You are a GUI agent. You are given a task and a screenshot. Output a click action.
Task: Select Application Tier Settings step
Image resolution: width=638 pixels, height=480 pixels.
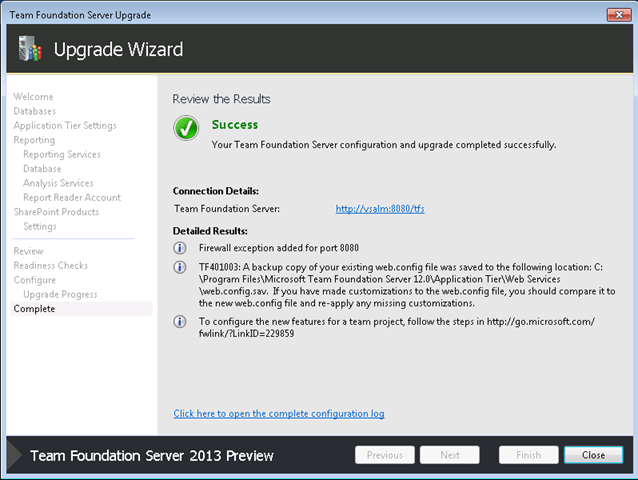pos(65,126)
